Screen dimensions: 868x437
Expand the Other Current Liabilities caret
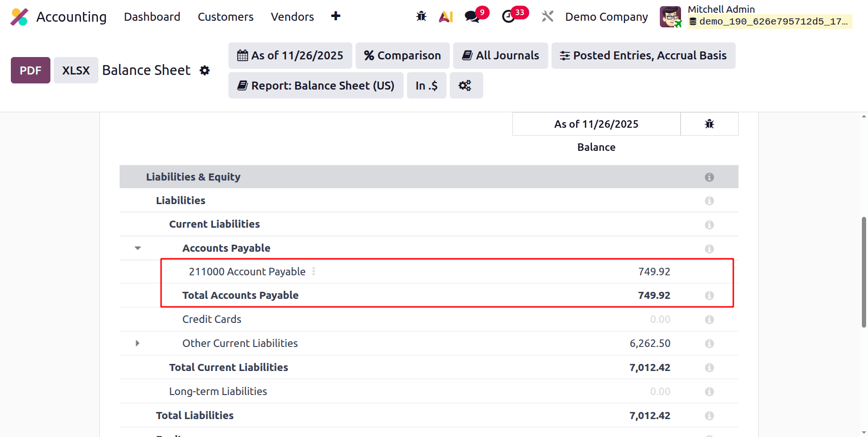(138, 343)
